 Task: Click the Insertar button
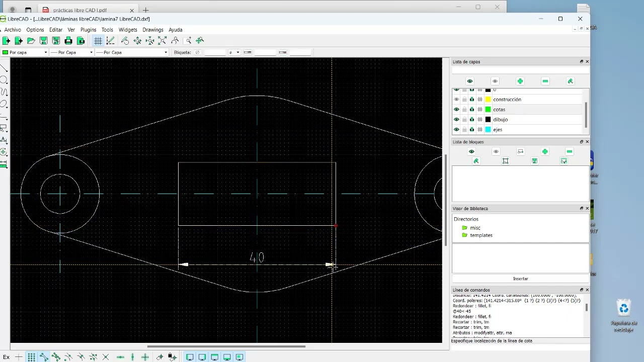tap(520, 279)
